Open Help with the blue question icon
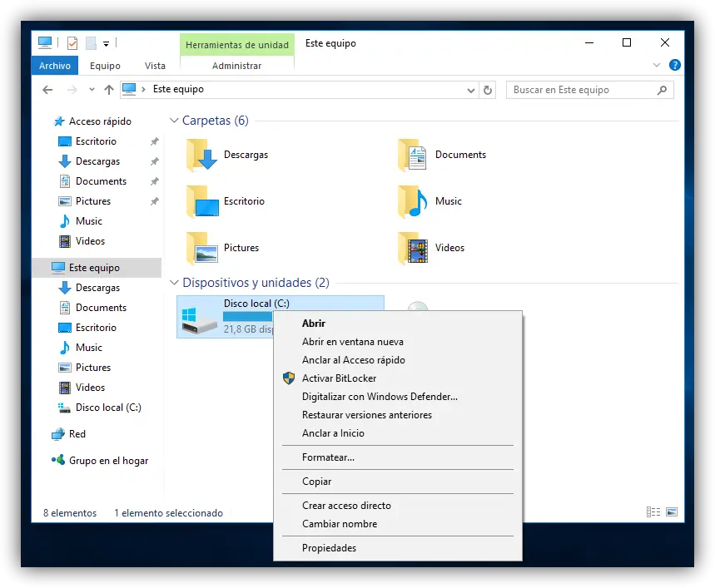This screenshot has width=715, height=588. tap(675, 65)
